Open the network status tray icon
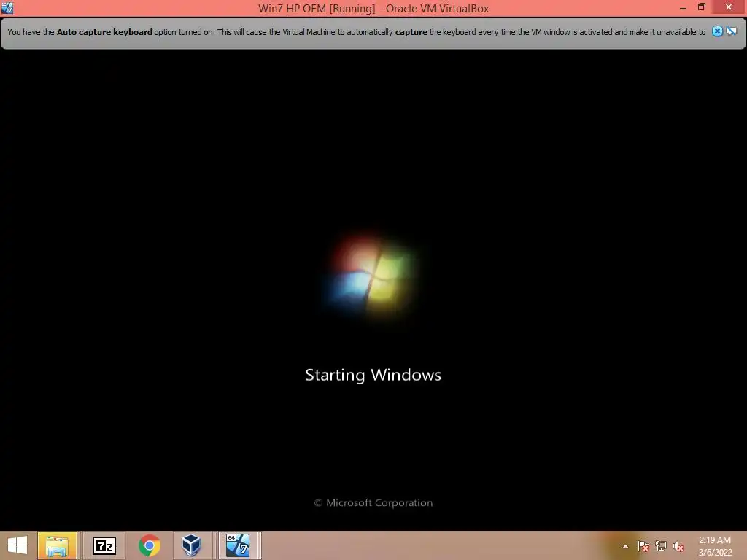The width and height of the screenshot is (747, 560). [x=661, y=546]
